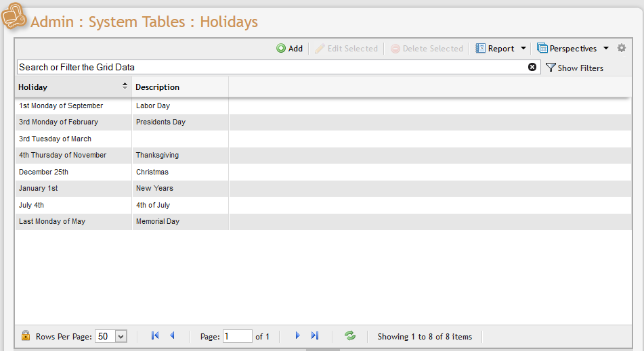This screenshot has height=351, width=644.
Task: Refresh the grid with green arrows
Action: point(350,335)
